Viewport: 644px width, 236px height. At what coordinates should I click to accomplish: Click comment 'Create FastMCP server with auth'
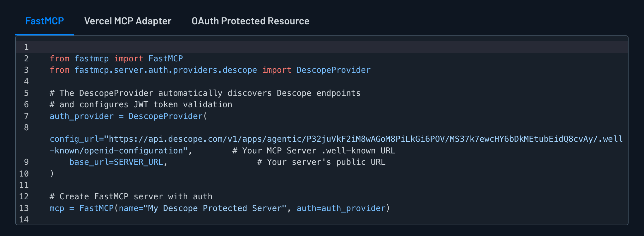[x=131, y=196]
